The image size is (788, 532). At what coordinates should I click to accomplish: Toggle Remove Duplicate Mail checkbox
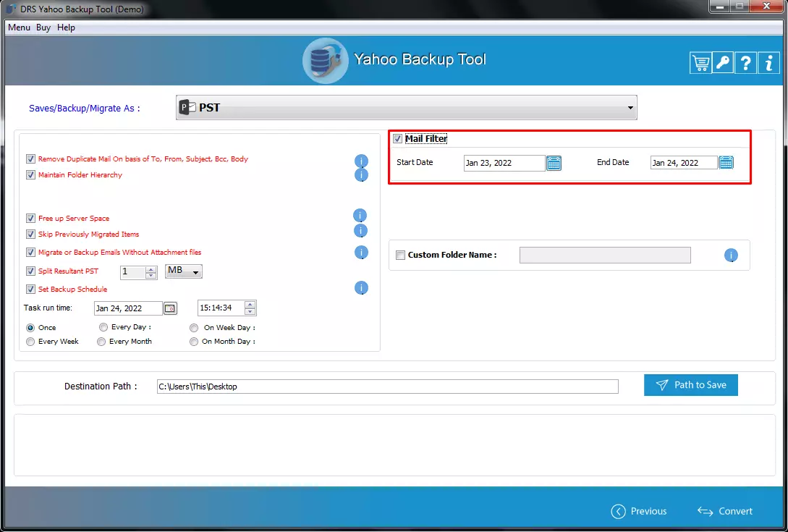coord(30,159)
